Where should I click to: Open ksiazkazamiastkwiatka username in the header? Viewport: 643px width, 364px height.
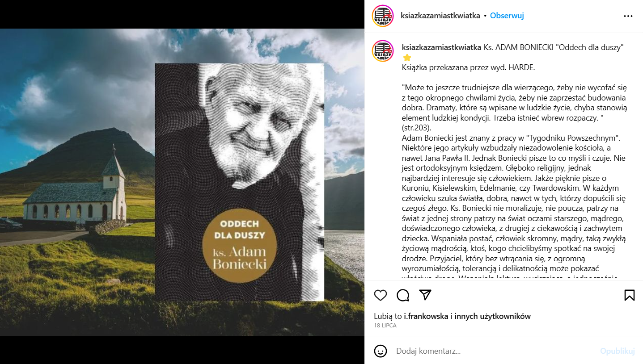[x=441, y=16]
